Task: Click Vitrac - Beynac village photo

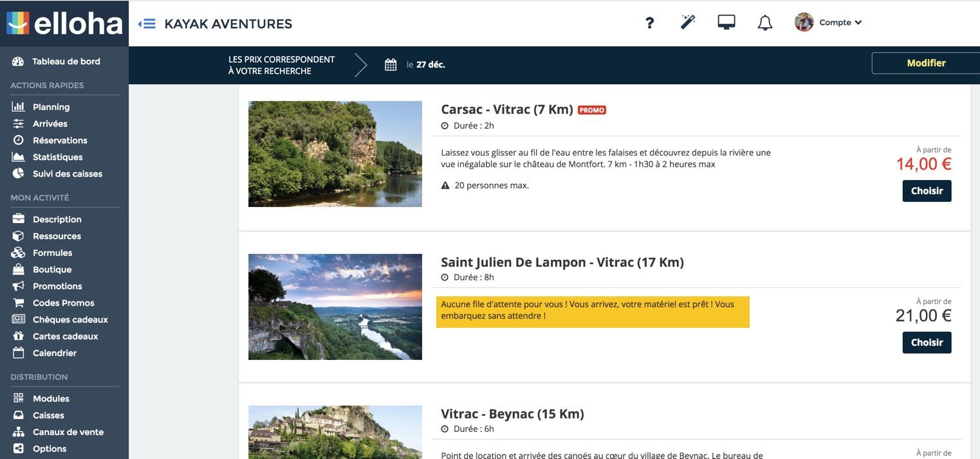Action: (x=335, y=432)
